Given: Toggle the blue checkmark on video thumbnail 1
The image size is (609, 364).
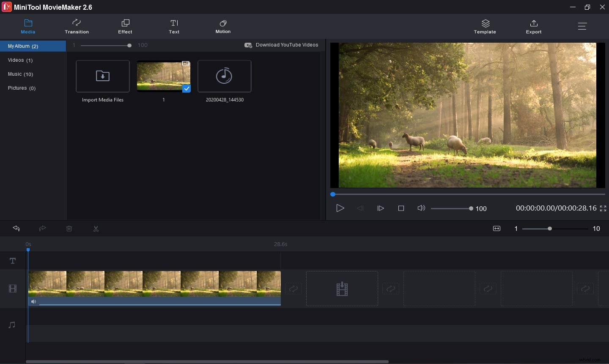Looking at the screenshot, I should (186, 88).
